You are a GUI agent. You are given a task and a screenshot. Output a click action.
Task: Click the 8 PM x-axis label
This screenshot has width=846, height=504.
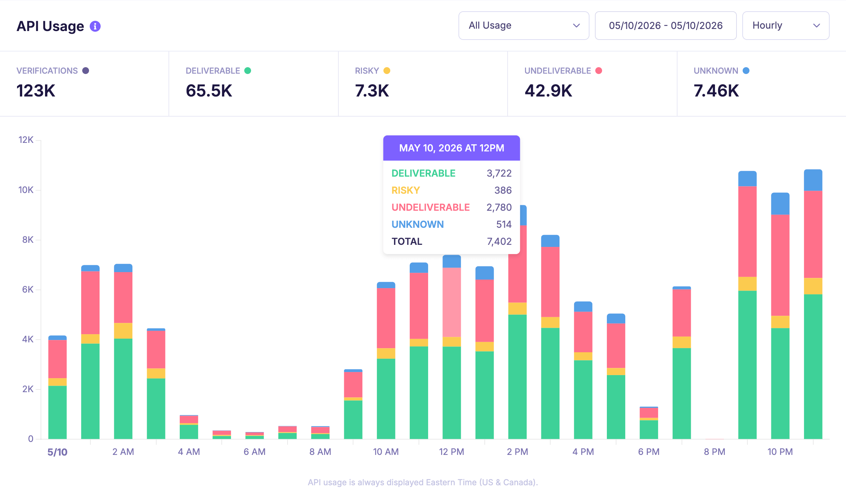click(715, 452)
